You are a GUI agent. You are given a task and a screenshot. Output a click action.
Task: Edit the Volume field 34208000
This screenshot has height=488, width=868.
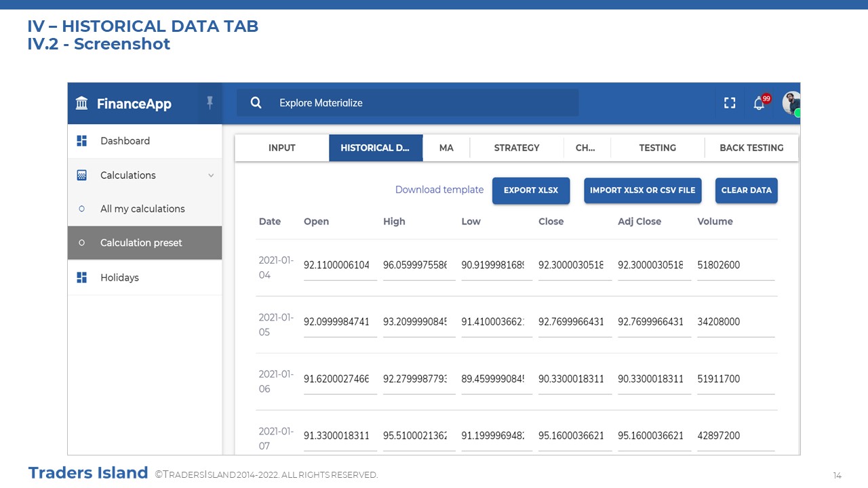pos(736,323)
